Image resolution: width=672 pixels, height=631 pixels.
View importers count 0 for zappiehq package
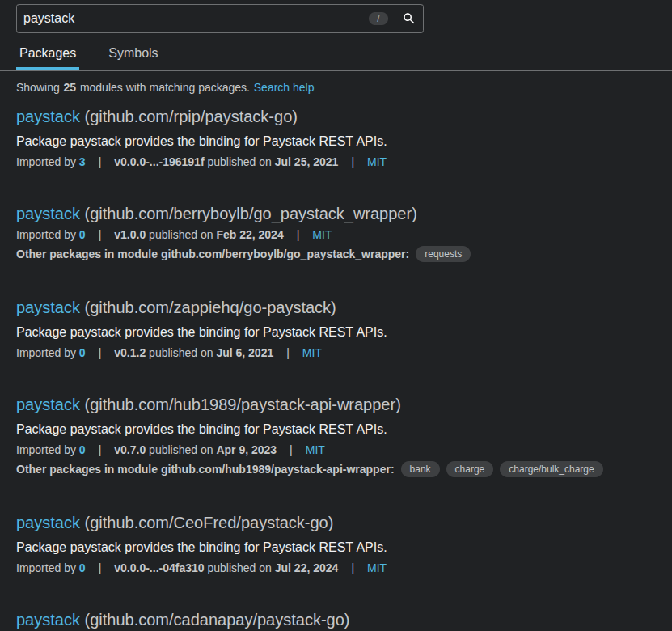82,353
